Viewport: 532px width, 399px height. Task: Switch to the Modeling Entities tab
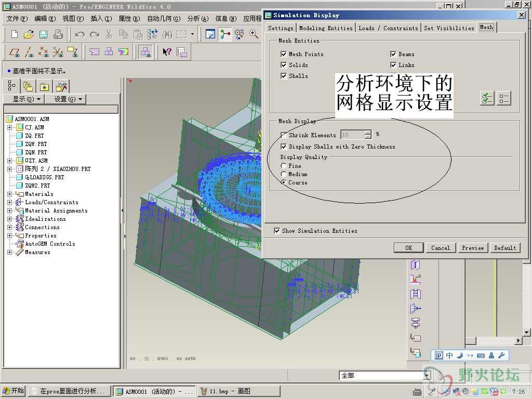(326, 28)
